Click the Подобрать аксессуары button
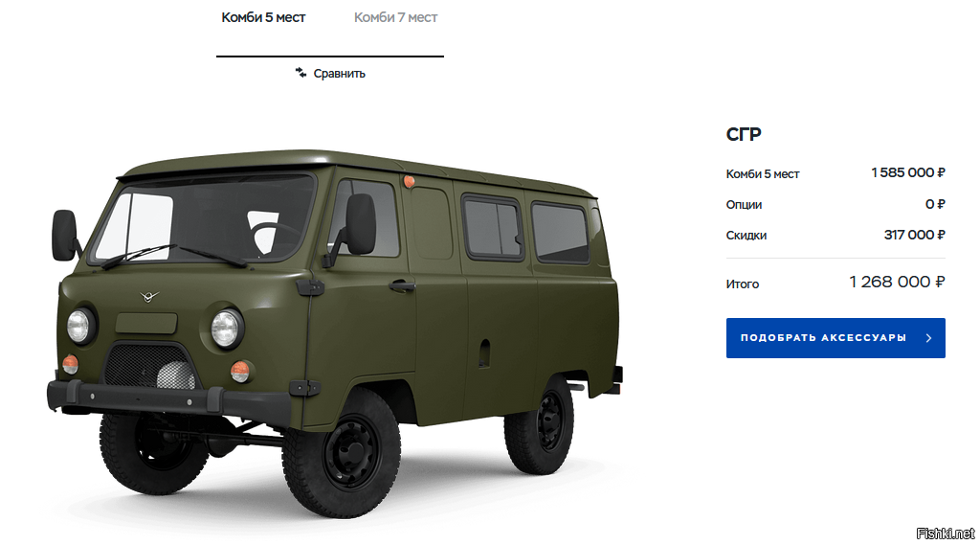980x545 pixels. [835, 338]
